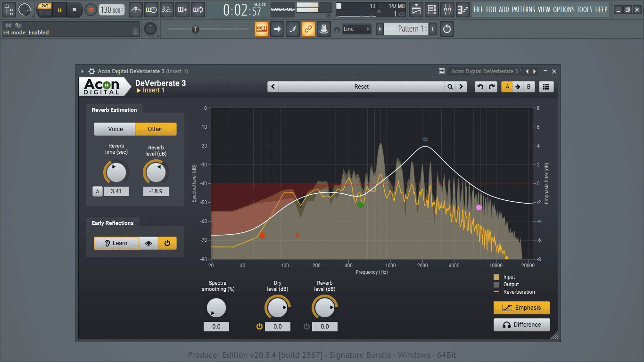Select Voice reverb estimation mode
Screen dimensions: 644x362
tap(115, 129)
